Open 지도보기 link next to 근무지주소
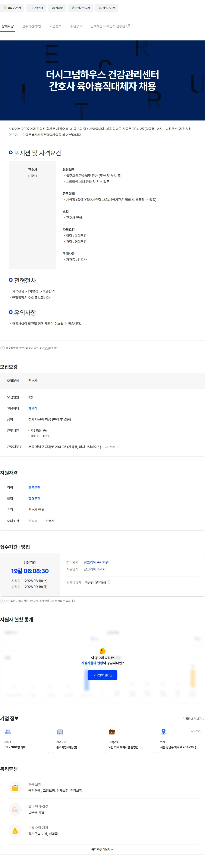Viewport: 205px width, 868px height. [x=110, y=447]
